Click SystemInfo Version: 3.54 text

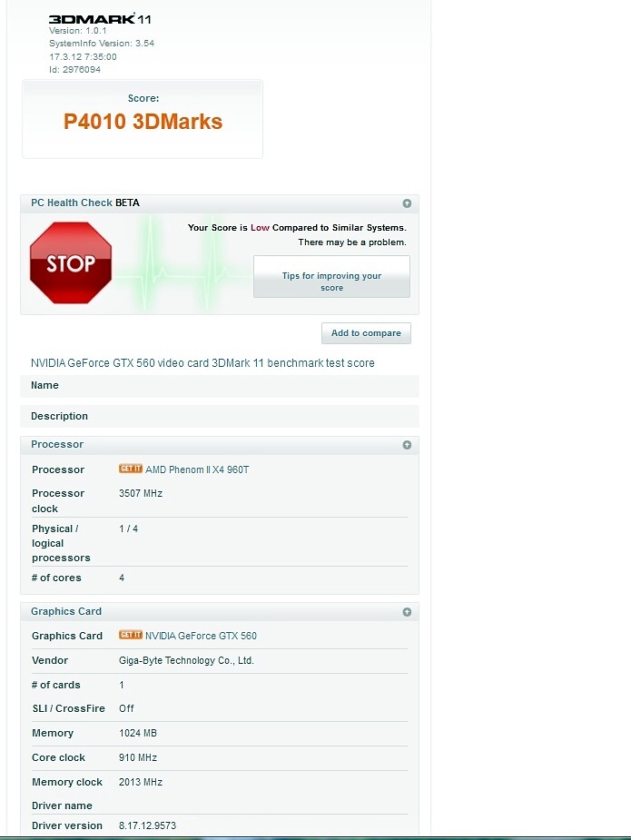pos(102,44)
